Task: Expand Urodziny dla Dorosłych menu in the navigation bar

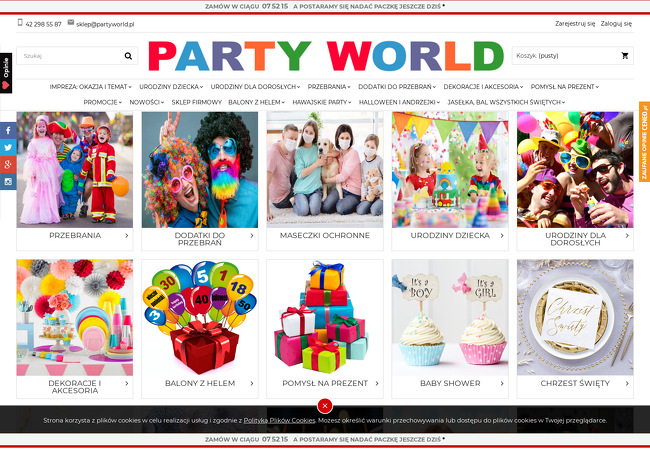Action: coord(255,87)
